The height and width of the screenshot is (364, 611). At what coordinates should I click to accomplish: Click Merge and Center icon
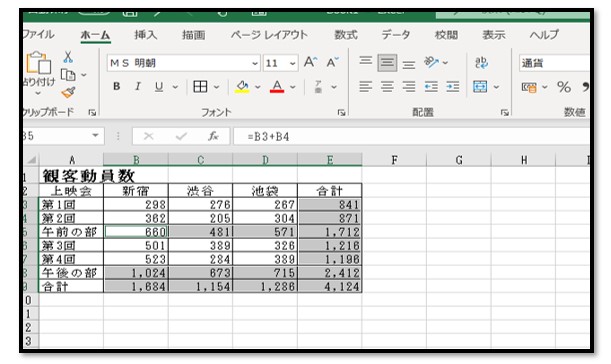tap(480, 87)
